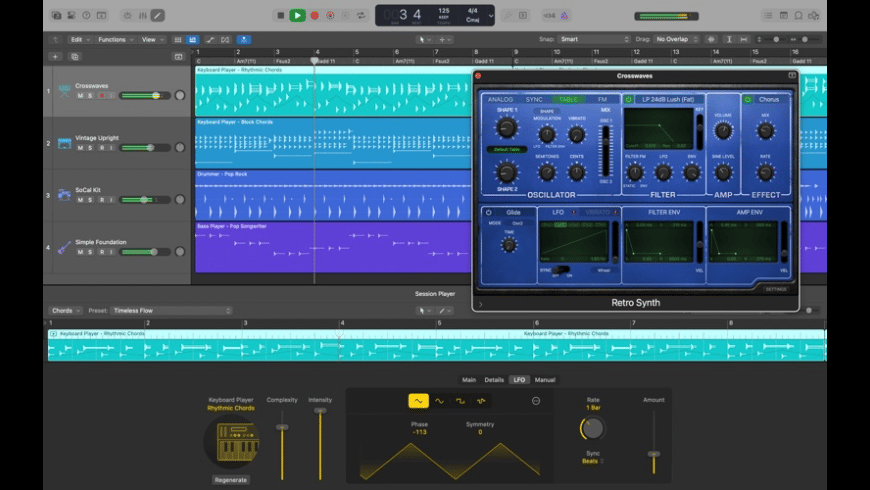Click the SoCal Kit drum track icon
Viewport: 870px width, 490px height.
point(64,195)
